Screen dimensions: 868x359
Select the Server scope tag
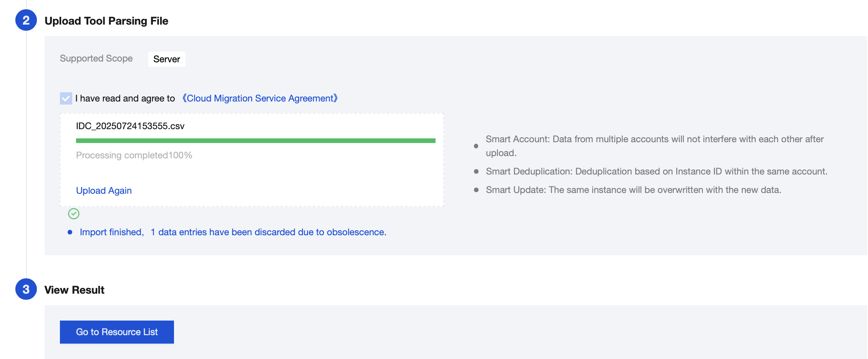click(167, 59)
